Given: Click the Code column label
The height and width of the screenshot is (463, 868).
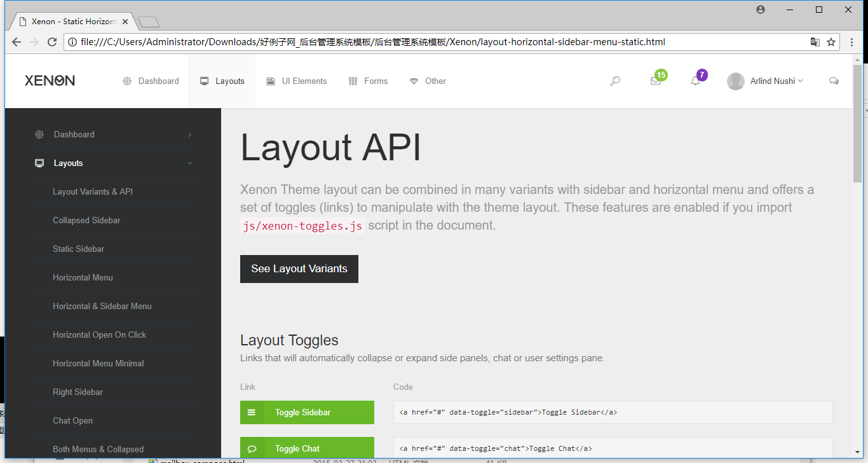Looking at the screenshot, I should tap(403, 387).
